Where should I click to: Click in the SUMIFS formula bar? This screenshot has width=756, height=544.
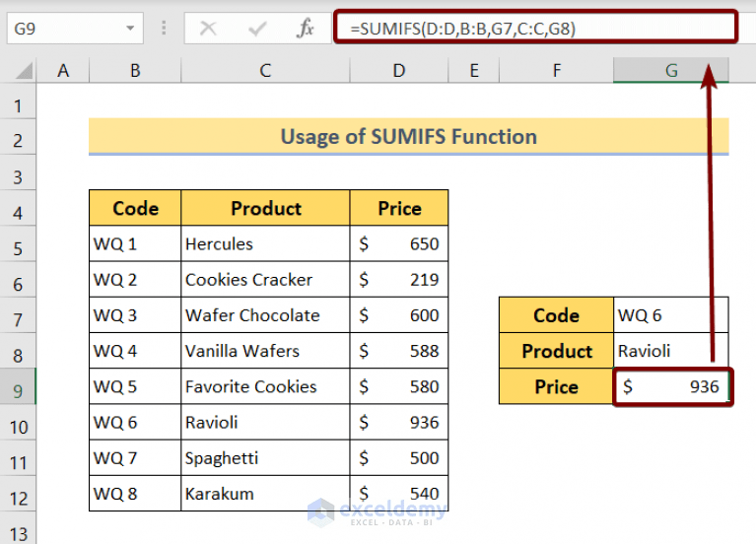[x=535, y=29]
